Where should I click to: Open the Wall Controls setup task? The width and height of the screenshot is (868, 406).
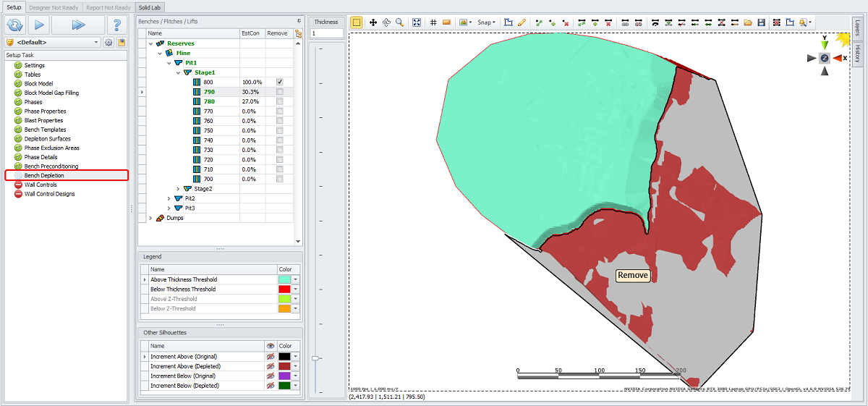(41, 185)
